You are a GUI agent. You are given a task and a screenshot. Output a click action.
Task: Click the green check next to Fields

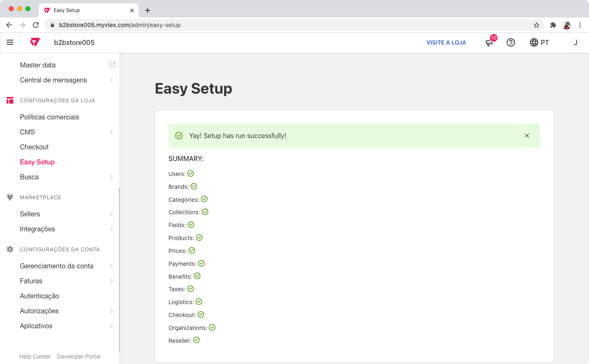coord(191,225)
